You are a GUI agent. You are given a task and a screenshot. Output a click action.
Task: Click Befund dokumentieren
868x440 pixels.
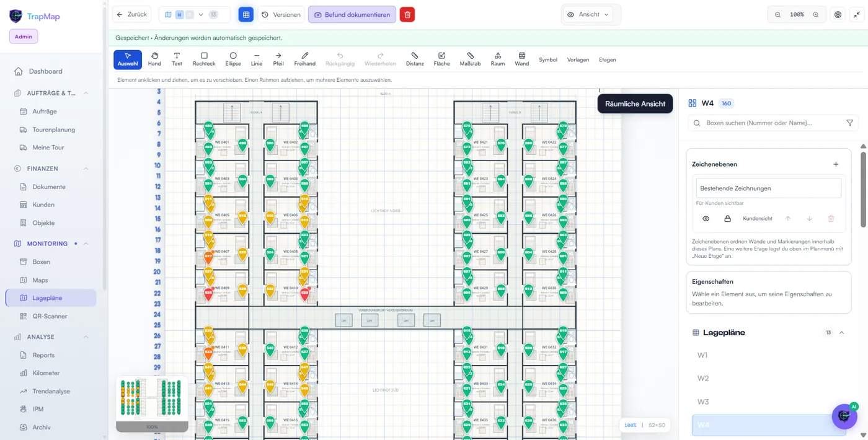coord(352,14)
